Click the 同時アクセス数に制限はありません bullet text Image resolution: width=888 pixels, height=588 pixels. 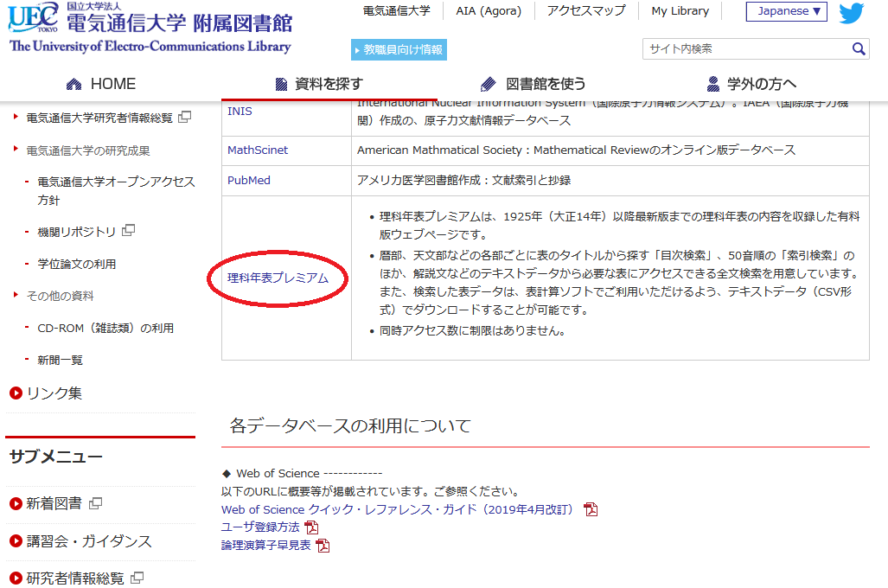click(472, 331)
